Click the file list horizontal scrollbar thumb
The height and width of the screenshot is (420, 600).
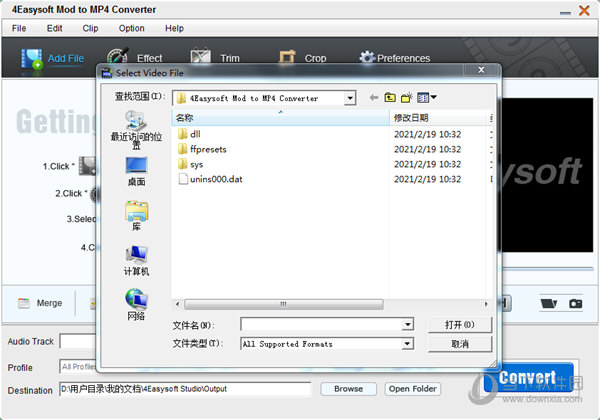click(284, 304)
